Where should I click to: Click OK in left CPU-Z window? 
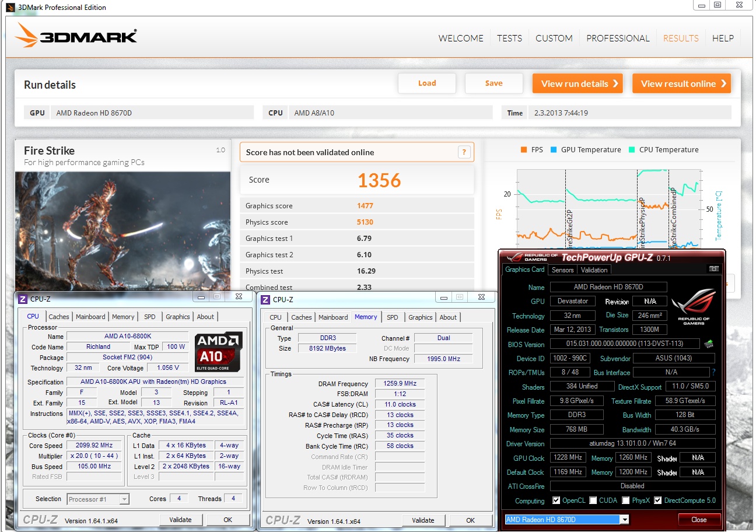point(228,520)
